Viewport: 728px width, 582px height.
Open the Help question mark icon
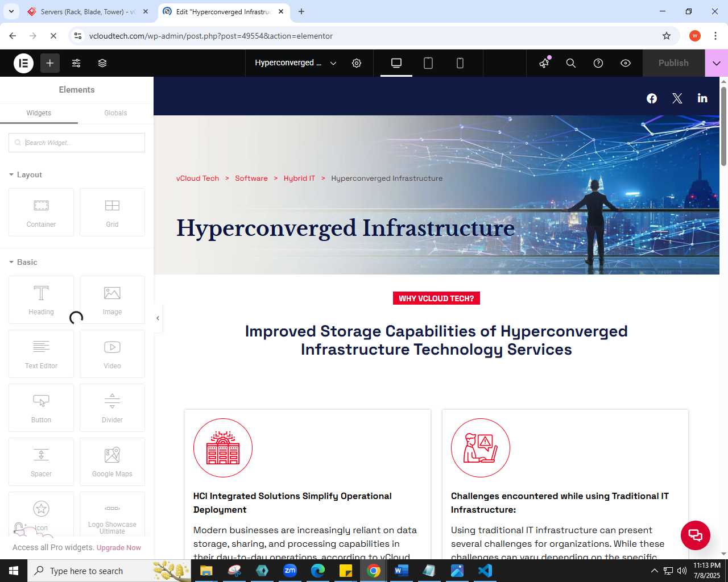point(598,63)
